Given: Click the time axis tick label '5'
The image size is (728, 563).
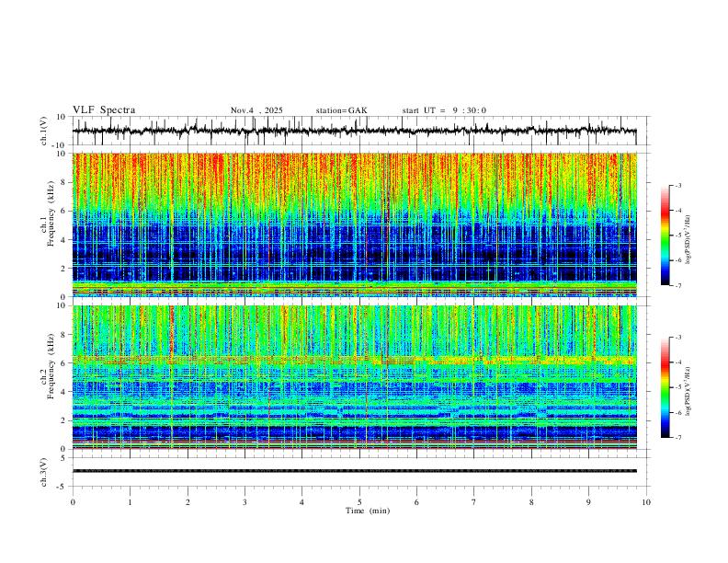Looking at the screenshot, I should pos(359,502).
